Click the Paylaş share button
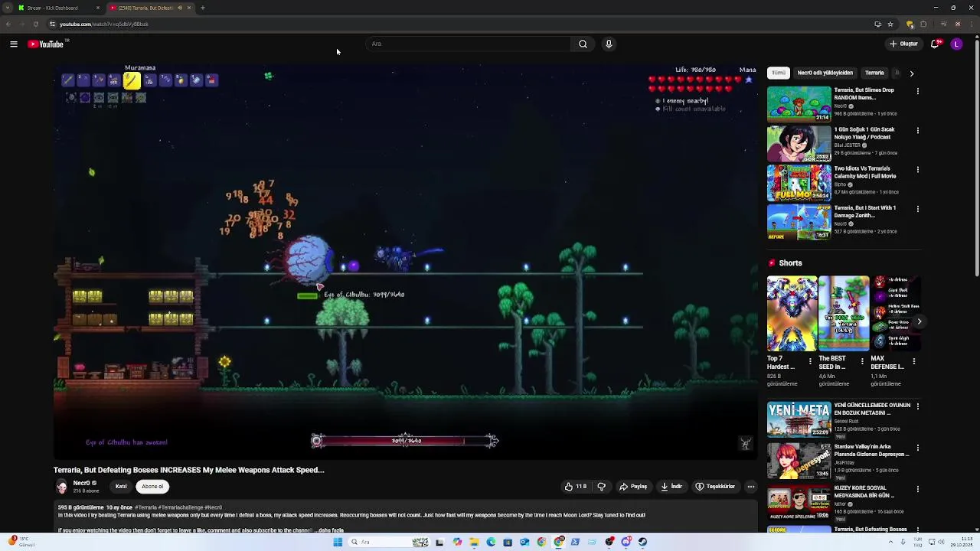The image size is (980, 551). point(633,487)
